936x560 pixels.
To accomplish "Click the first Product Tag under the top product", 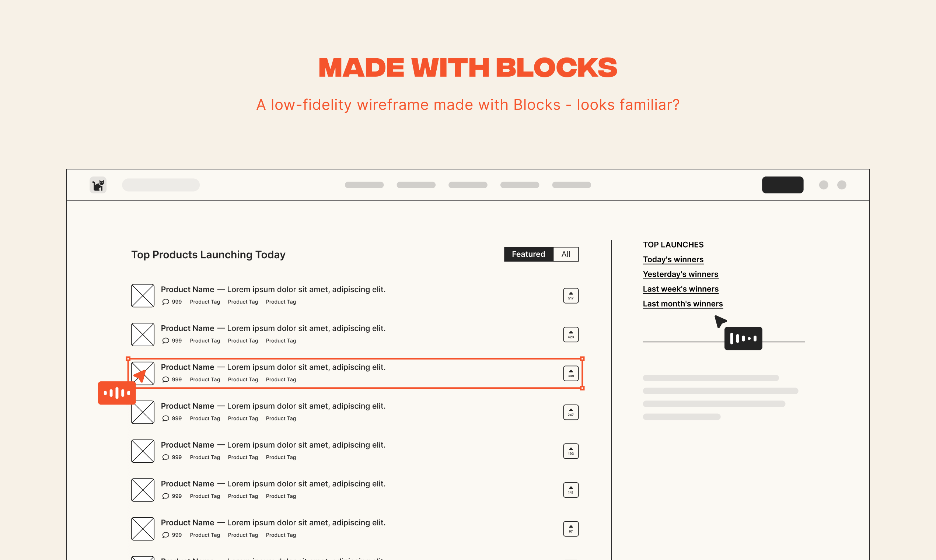I will [205, 302].
